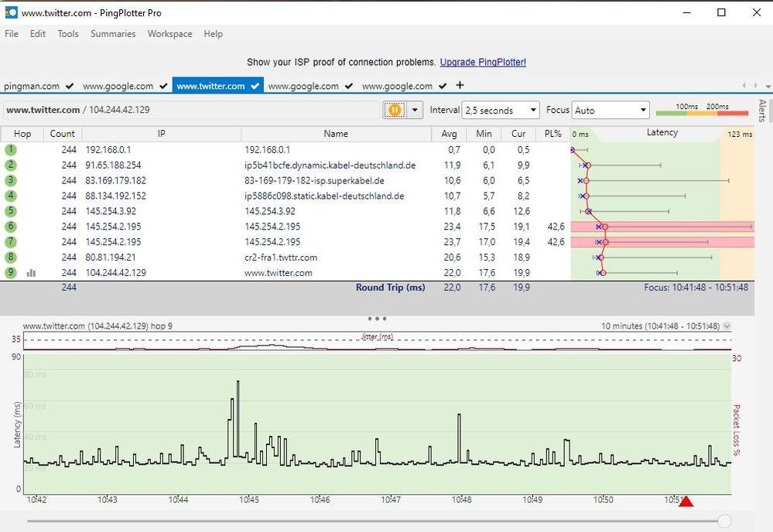This screenshot has height=532, width=773.
Task: Click the green hop 2 circle icon
Action: [x=10, y=165]
